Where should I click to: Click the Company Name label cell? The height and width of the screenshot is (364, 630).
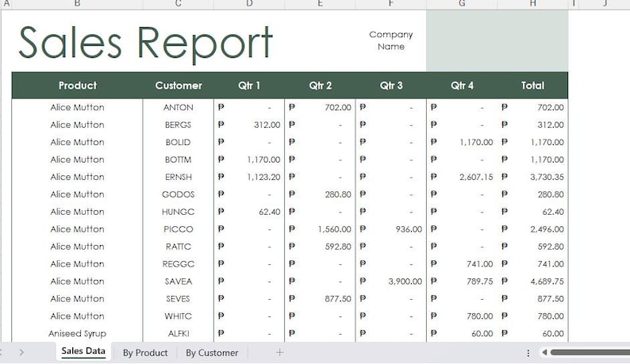(391, 40)
